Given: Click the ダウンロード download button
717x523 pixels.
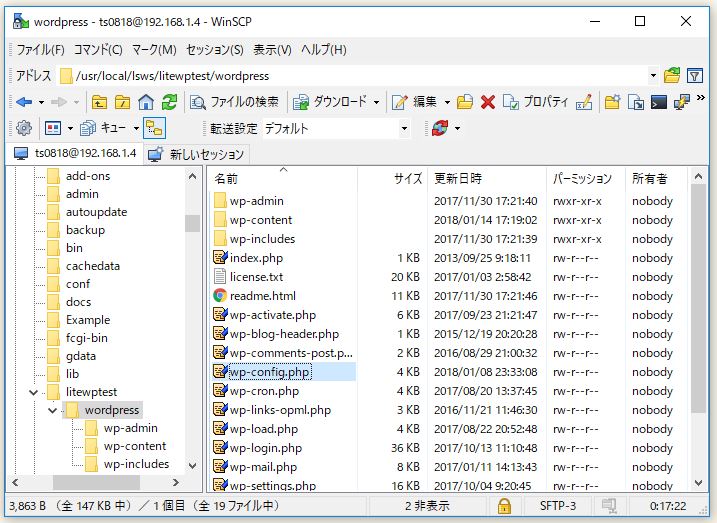Looking at the screenshot, I should [x=330, y=102].
